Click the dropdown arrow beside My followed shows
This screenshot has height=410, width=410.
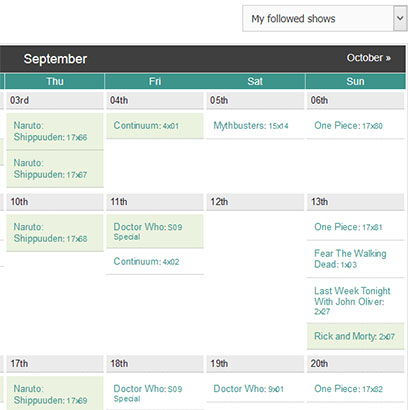tap(400, 19)
